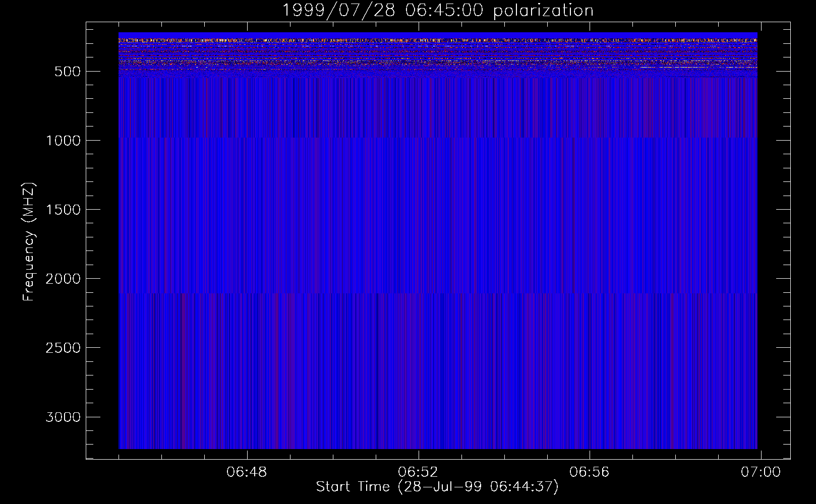816x504 pixels.
Task: Click the 1000 frequency tick label
Action: click(x=63, y=141)
